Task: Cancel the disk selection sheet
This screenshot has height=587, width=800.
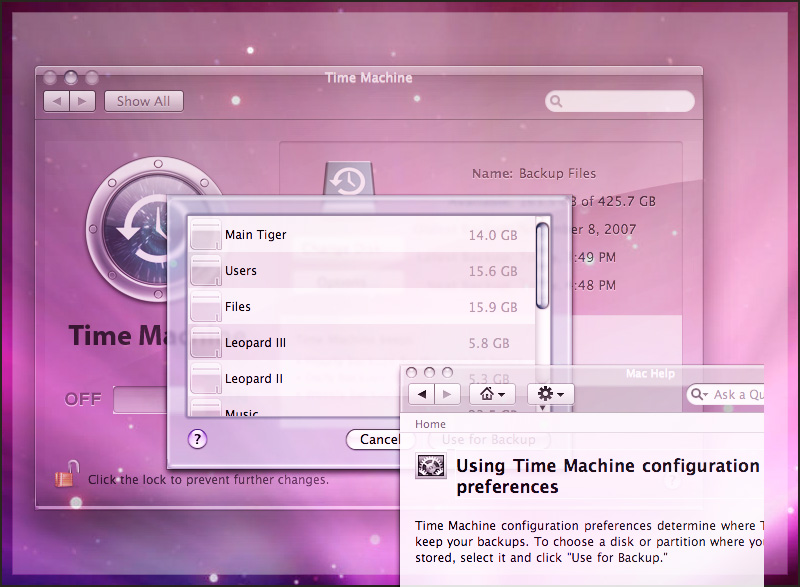Action: [373, 439]
